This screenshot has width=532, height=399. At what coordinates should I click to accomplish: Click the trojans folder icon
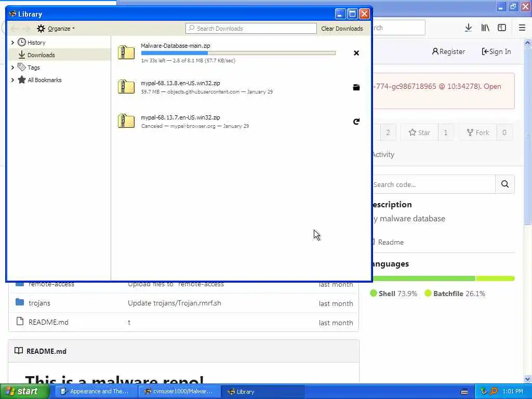(20, 302)
